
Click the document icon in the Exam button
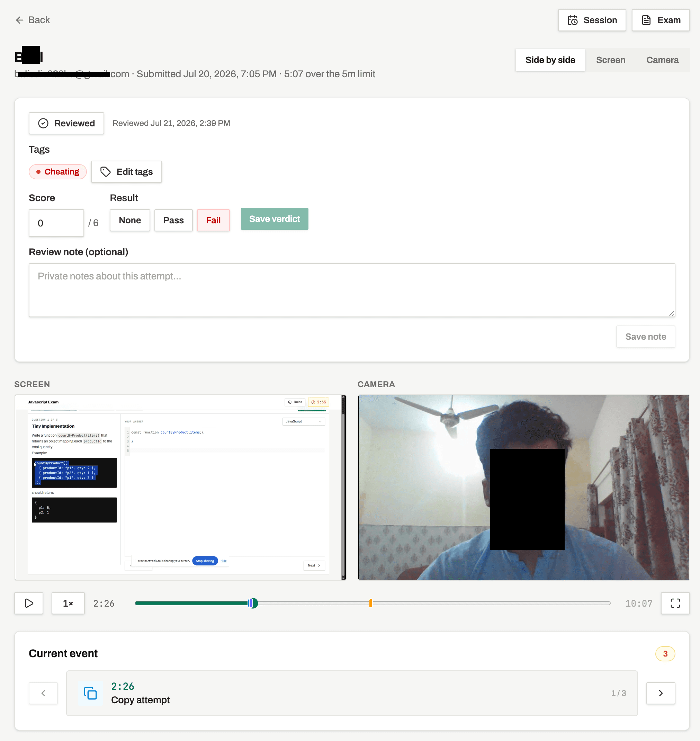click(646, 20)
